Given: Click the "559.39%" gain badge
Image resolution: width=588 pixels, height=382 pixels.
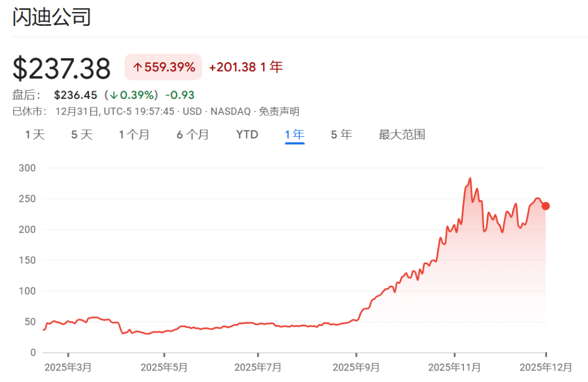Looking at the screenshot, I should coord(167,67).
